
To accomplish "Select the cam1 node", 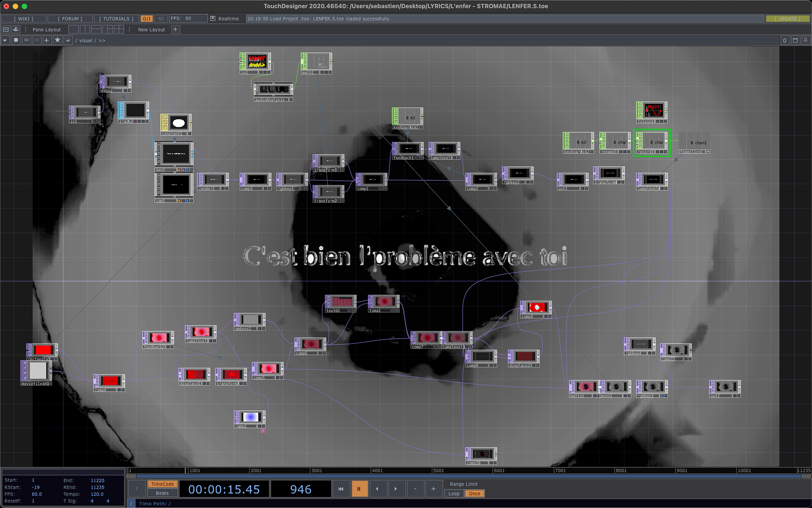I will (174, 188).
